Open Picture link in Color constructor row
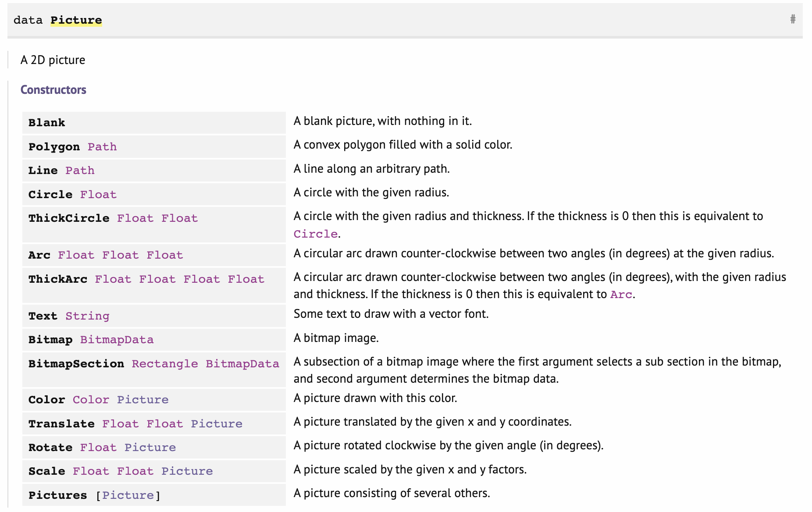 click(x=142, y=400)
